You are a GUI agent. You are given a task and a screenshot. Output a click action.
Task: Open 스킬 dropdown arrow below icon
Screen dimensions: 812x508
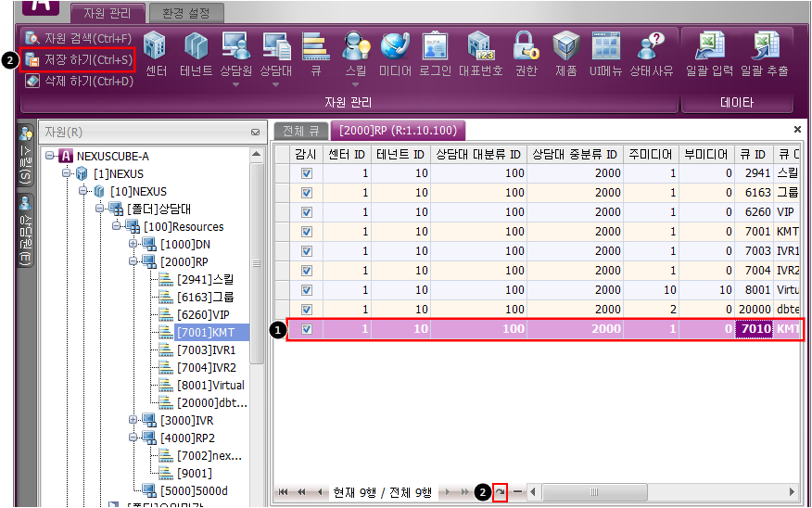click(355, 84)
